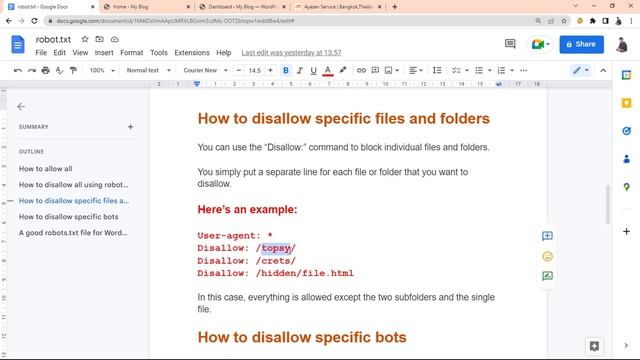Open the File menu
Screen dimensions: 640x360
tap(41, 53)
